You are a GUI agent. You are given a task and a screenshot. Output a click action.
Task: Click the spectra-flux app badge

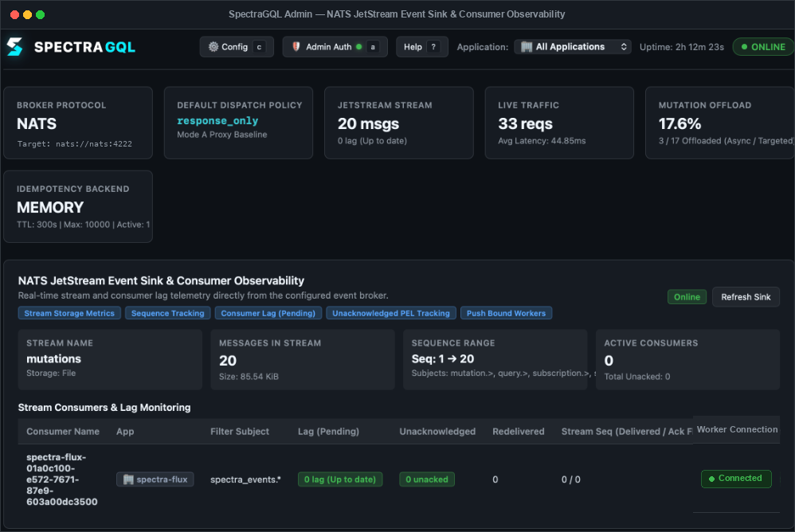(155, 479)
